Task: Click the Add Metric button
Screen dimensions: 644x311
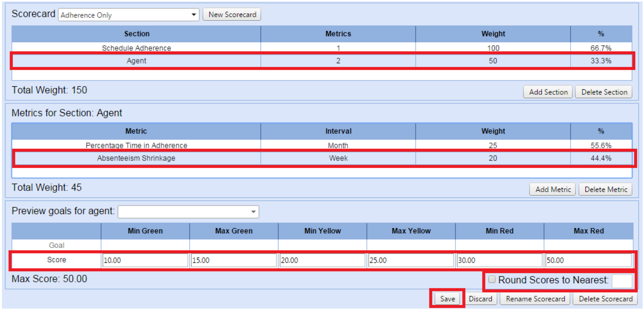Action: [x=553, y=189]
